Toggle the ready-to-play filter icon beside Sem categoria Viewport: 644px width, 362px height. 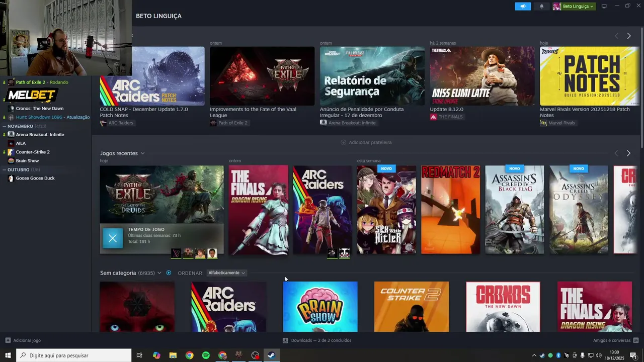click(169, 273)
